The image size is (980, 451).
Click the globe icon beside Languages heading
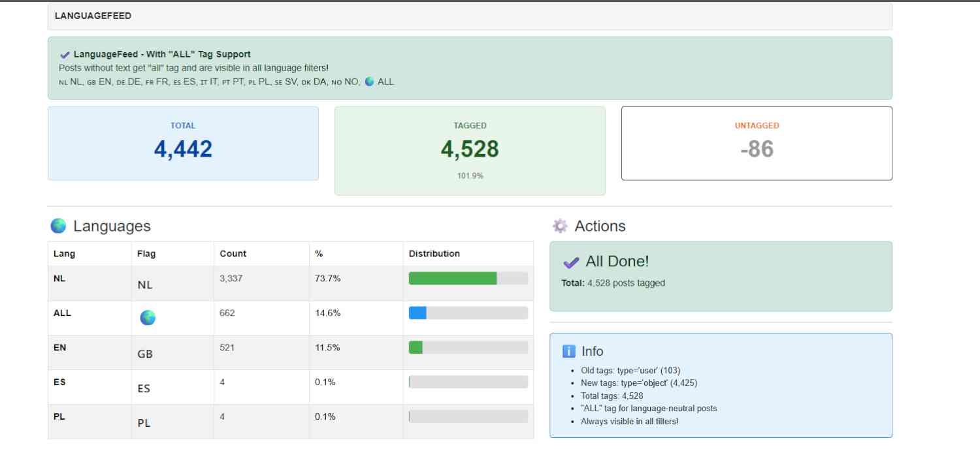(58, 226)
